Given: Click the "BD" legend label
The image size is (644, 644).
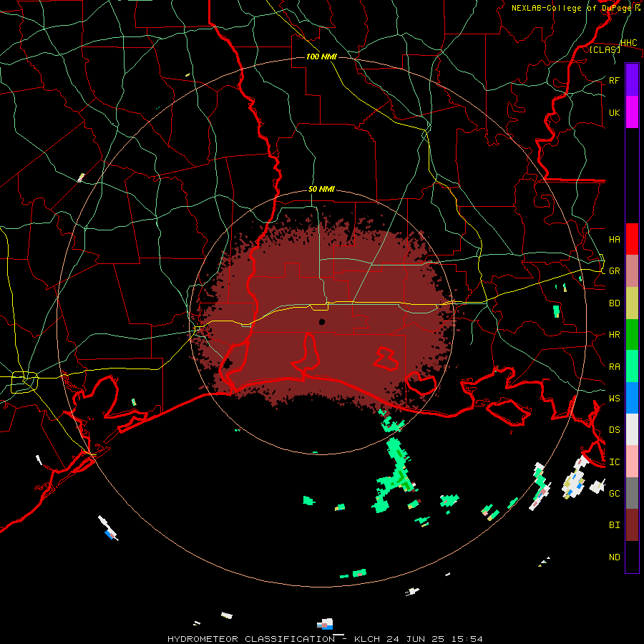Looking at the screenshot, I should pos(614,303).
